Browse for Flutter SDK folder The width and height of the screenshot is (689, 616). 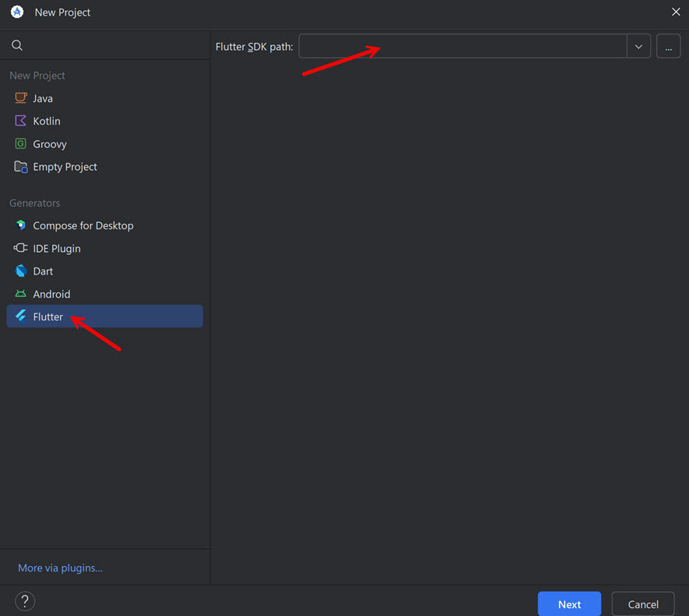[x=668, y=46]
